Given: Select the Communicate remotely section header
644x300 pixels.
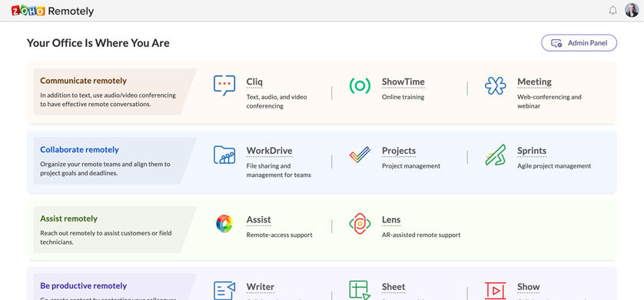Looking at the screenshot, I should [x=83, y=81].
